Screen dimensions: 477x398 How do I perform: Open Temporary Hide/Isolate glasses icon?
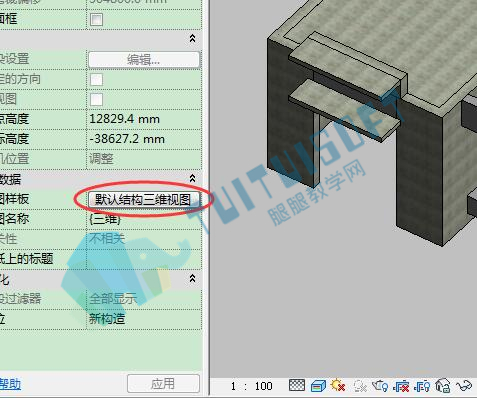tap(464, 386)
